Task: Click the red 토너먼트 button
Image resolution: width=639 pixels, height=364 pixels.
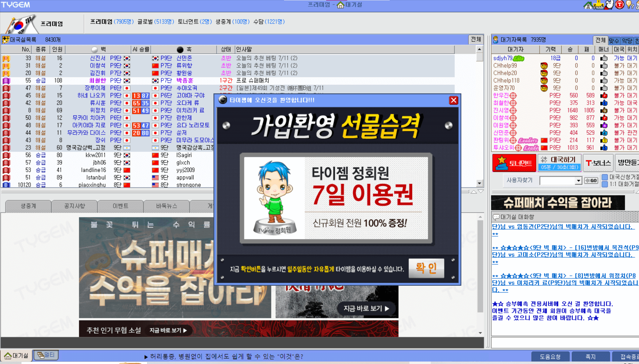Action: [x=514, y=163]
